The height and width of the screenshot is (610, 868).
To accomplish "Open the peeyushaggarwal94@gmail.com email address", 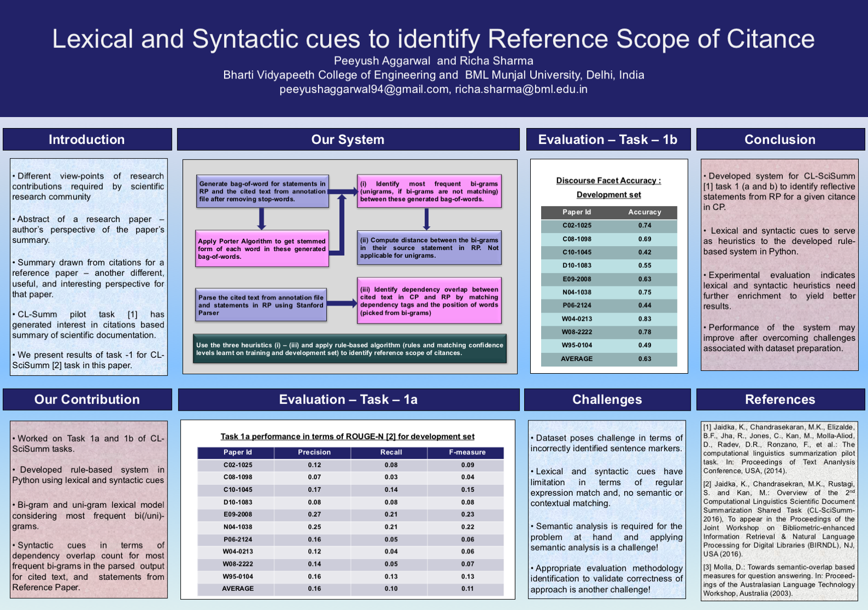I will tap(364, 89).
